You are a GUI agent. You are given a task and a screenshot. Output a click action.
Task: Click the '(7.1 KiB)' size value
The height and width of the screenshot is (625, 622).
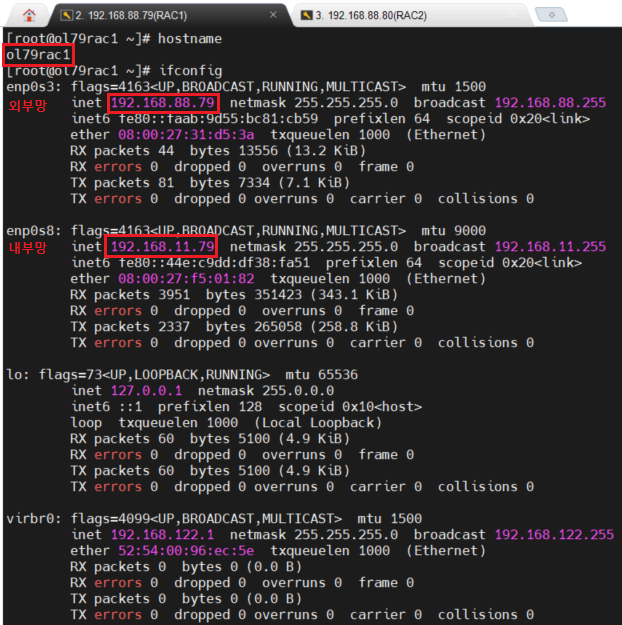[314, 183]
